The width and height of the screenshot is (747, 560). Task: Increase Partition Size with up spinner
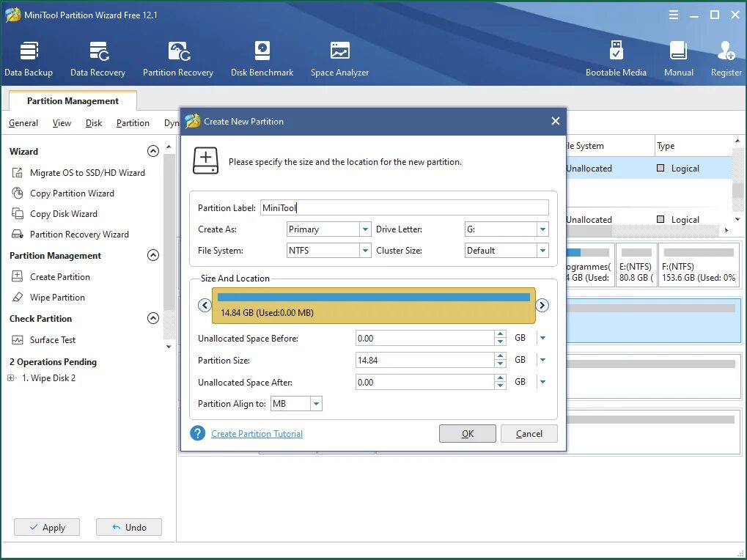pos(500,356)
